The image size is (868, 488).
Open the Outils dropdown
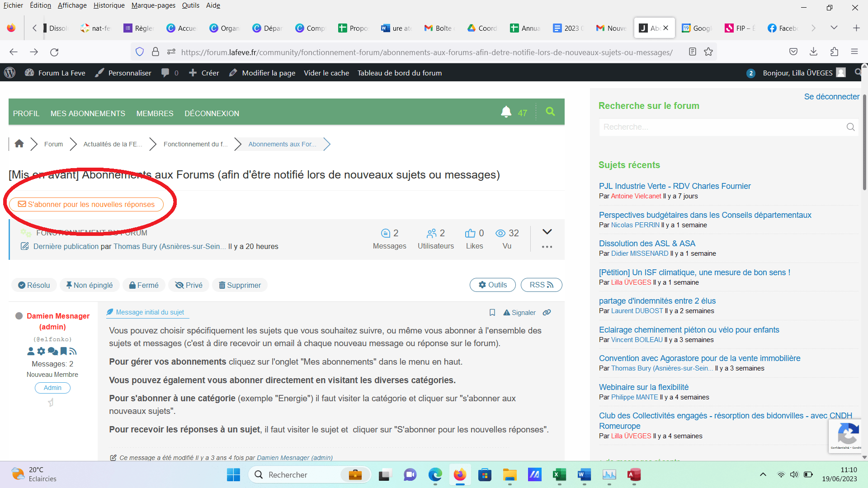coord(493,285)
